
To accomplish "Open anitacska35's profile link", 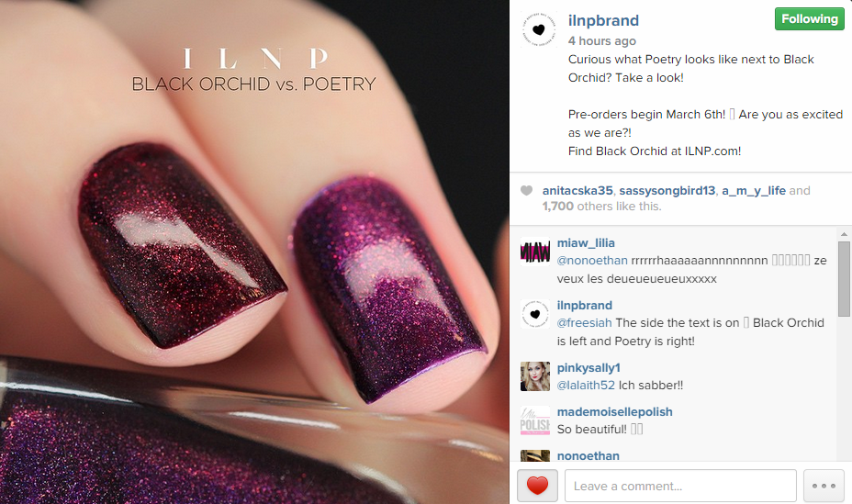I will pyautogui.click(x=577, y=191).
